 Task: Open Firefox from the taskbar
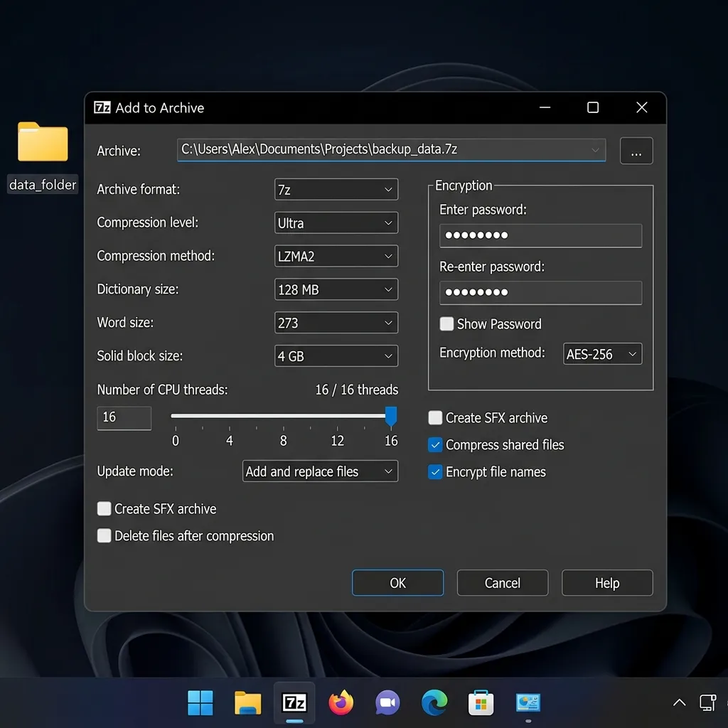[341, 702]
